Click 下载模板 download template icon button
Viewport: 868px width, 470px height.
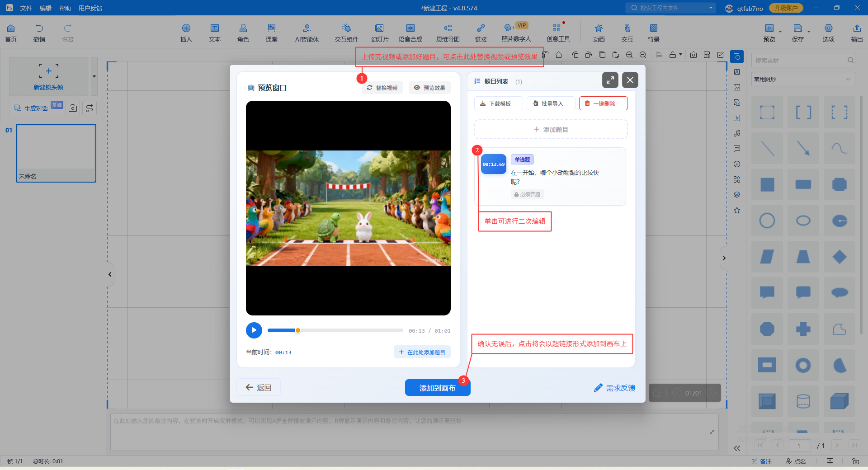[498, 103]
